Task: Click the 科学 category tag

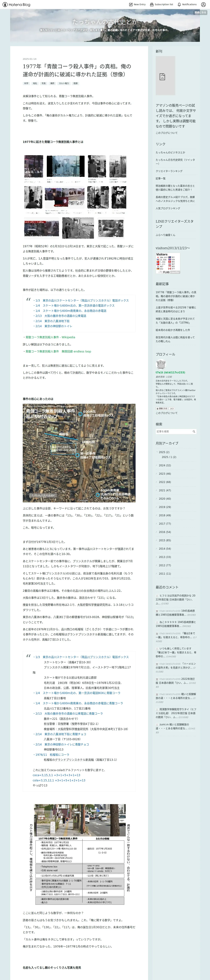Action: 26,83
